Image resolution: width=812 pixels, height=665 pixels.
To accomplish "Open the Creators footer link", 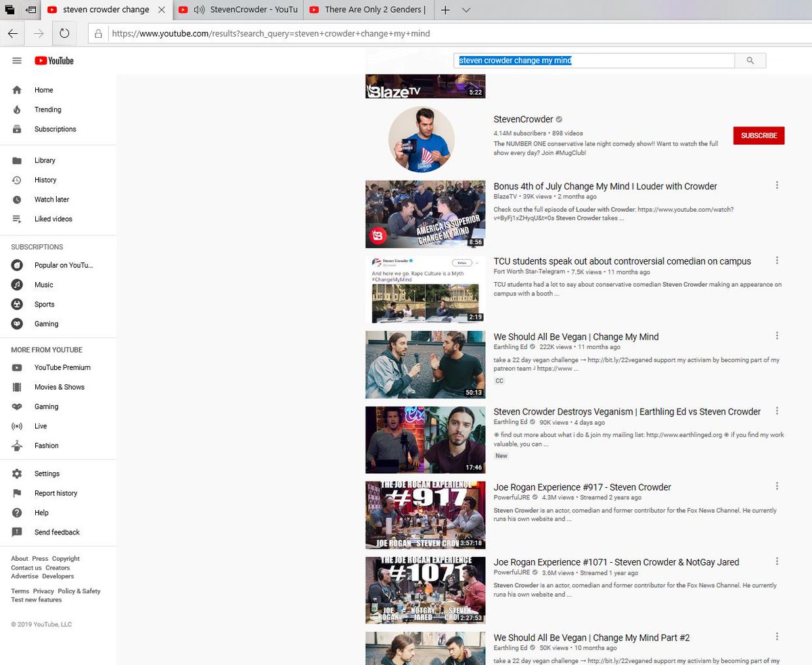I will (58, 568).
